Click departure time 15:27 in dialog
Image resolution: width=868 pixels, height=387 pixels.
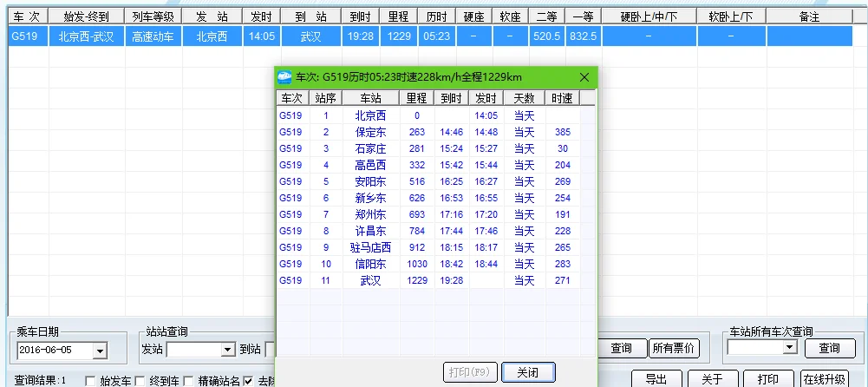point(486,148)
